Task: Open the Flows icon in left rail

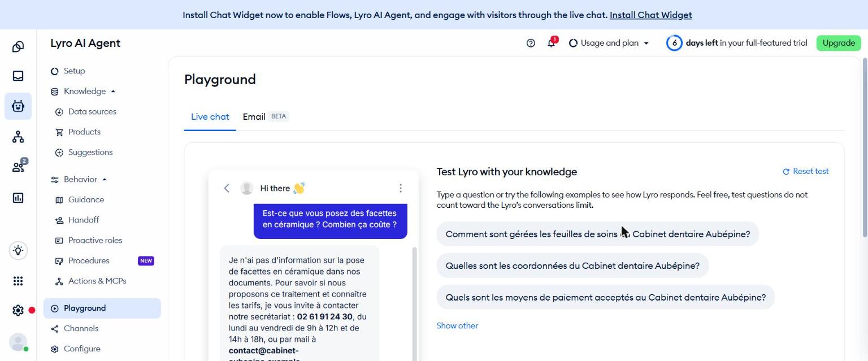Action: pyautogui.click(x=18, y=137)
